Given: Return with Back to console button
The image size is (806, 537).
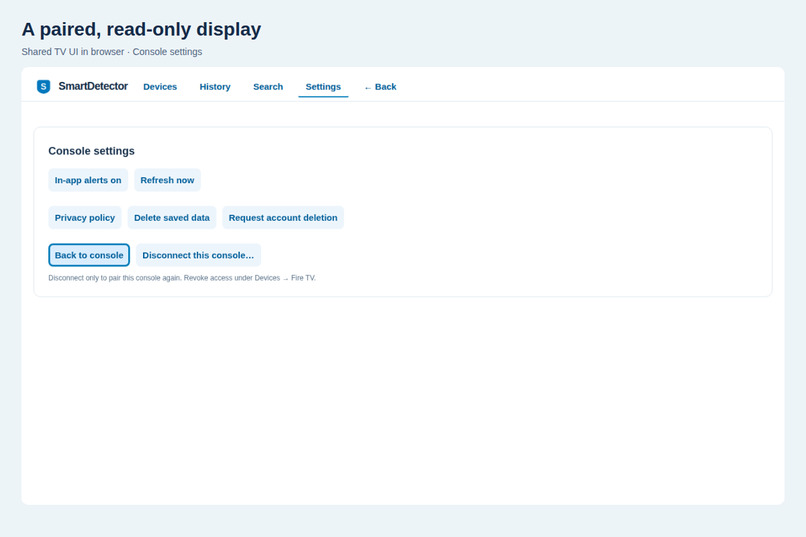Looking at the screenshot, I should (x=89, y=255).
